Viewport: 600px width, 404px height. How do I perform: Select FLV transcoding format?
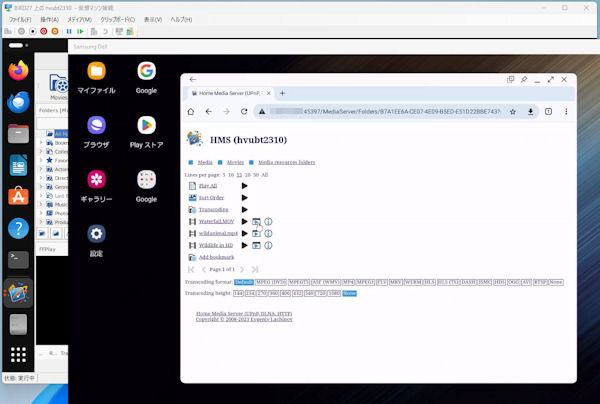[382, 282]
